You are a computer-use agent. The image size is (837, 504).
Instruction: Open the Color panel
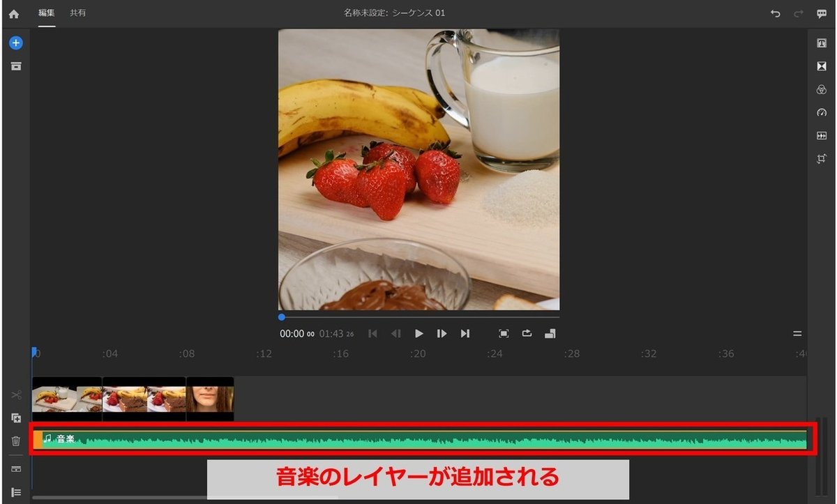tap(820, 89)
